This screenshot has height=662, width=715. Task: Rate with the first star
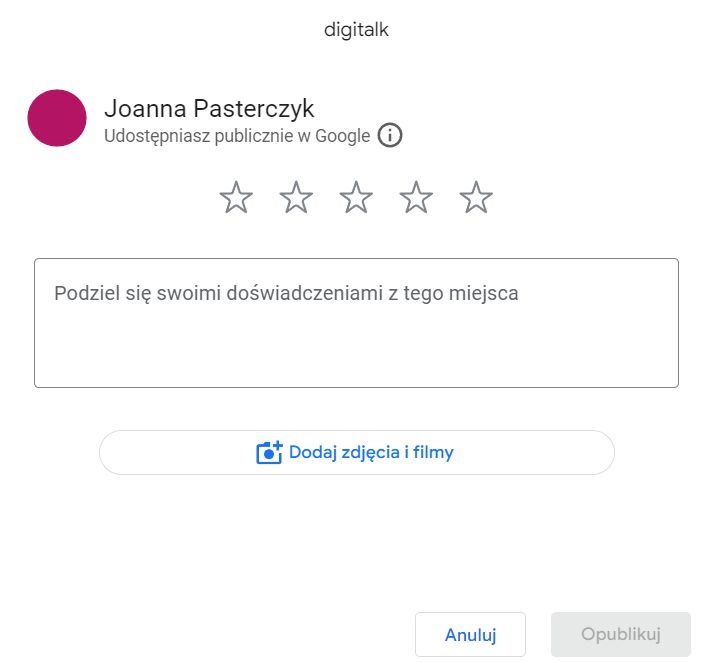click(236, 198)
